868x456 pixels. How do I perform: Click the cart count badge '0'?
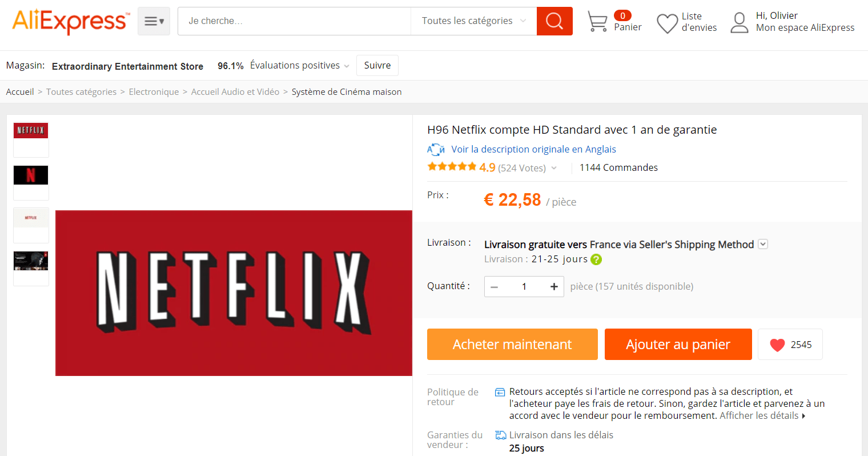[622, 15]
